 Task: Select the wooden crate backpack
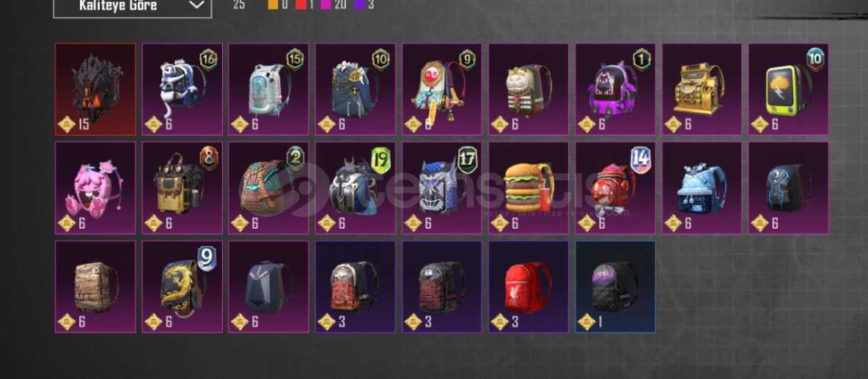point(95,287)
